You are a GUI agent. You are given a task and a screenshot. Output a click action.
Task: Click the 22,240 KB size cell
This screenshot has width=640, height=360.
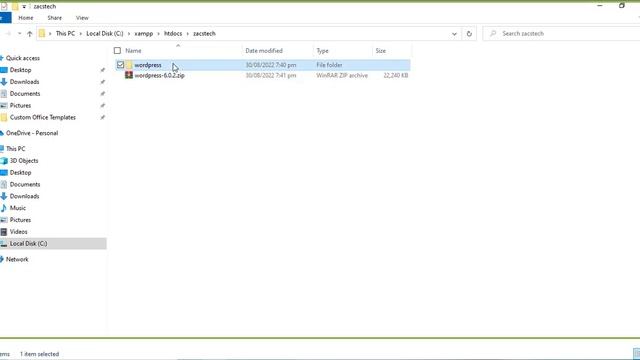(396, 76)
